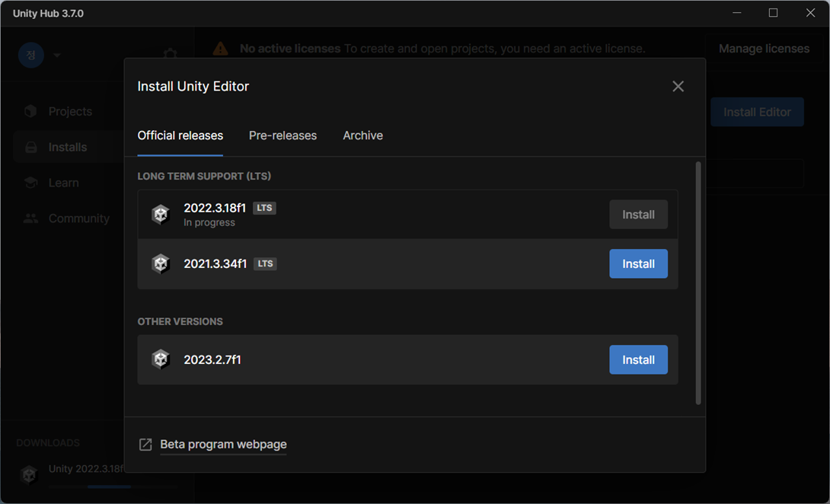830x504 pixels.
Task: Switch to the Pre-releases tab
Action: pos(283,136)
